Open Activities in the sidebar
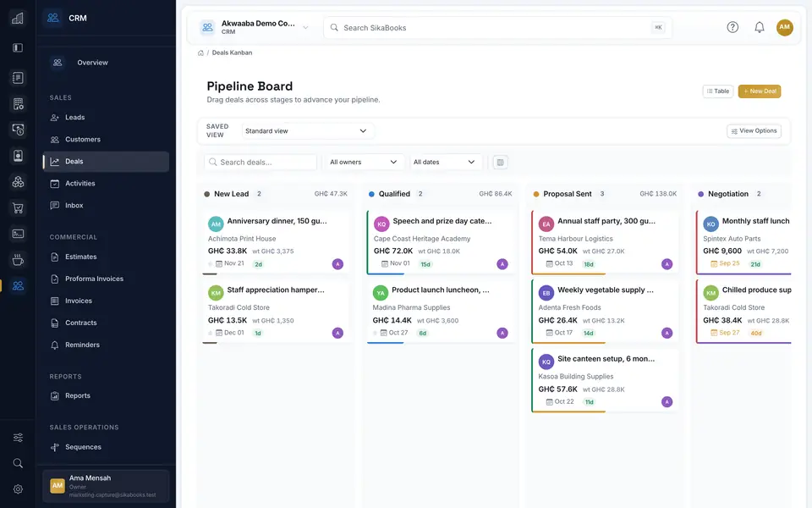The width and height of the screenshot is (812, 508). (106, 184)
